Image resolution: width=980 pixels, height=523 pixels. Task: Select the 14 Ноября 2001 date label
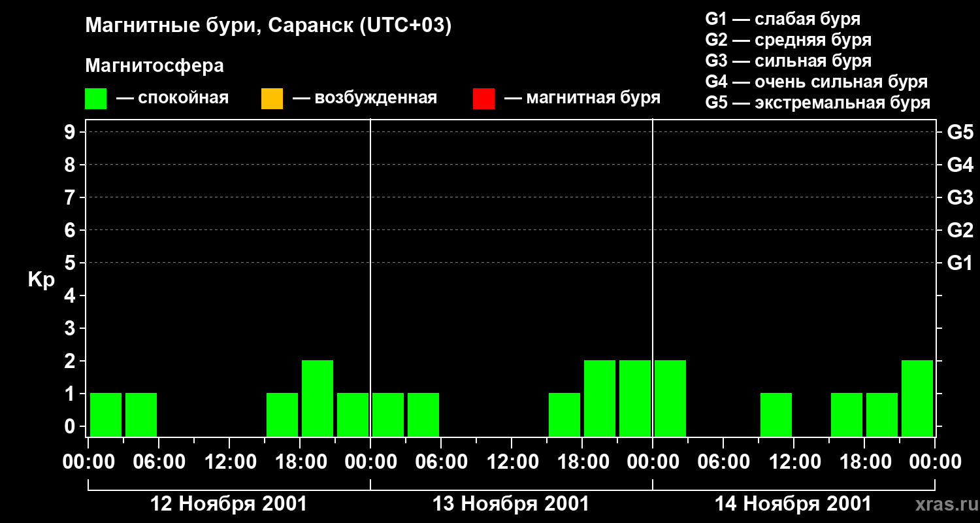793,504
